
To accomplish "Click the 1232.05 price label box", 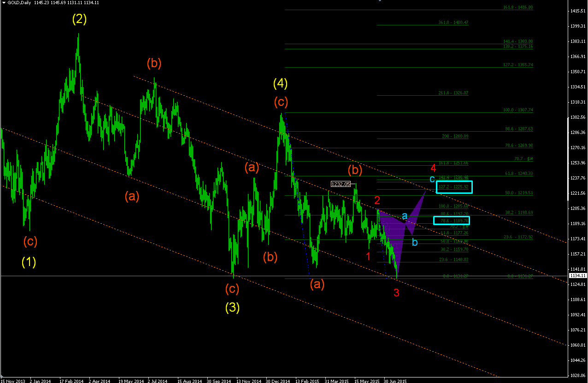I will click(341, 184).
